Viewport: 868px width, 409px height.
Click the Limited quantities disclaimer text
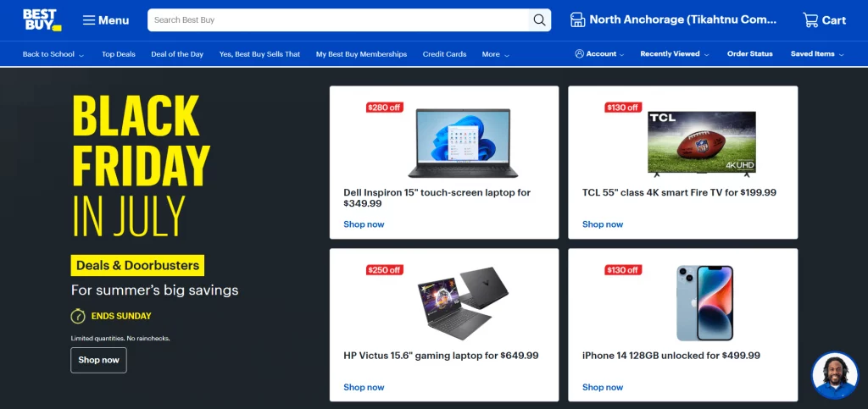120,338
